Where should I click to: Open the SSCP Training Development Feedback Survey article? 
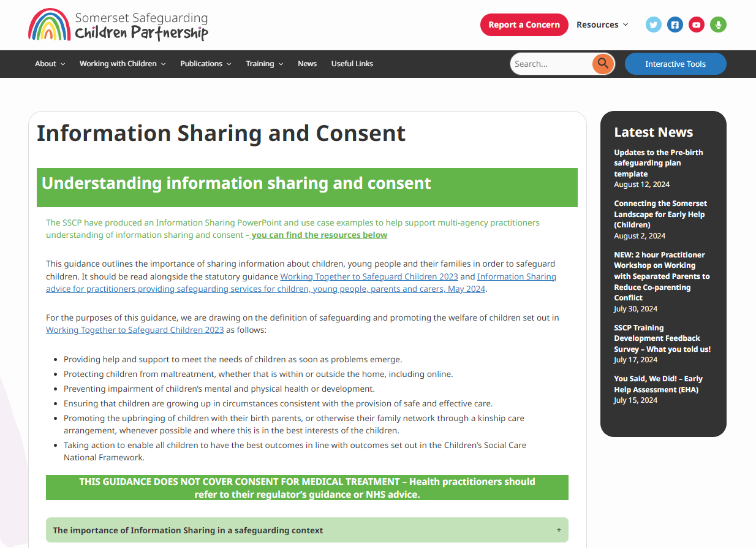[x=656, y=338]
